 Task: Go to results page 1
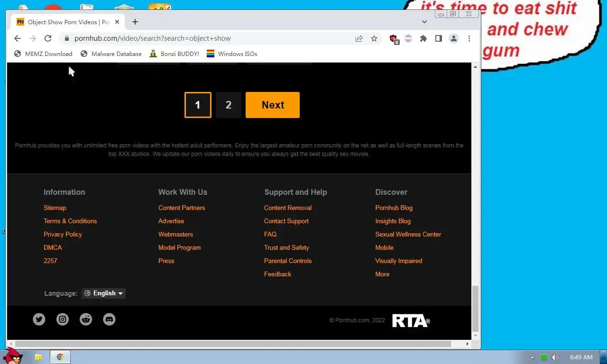pos(198,105)
